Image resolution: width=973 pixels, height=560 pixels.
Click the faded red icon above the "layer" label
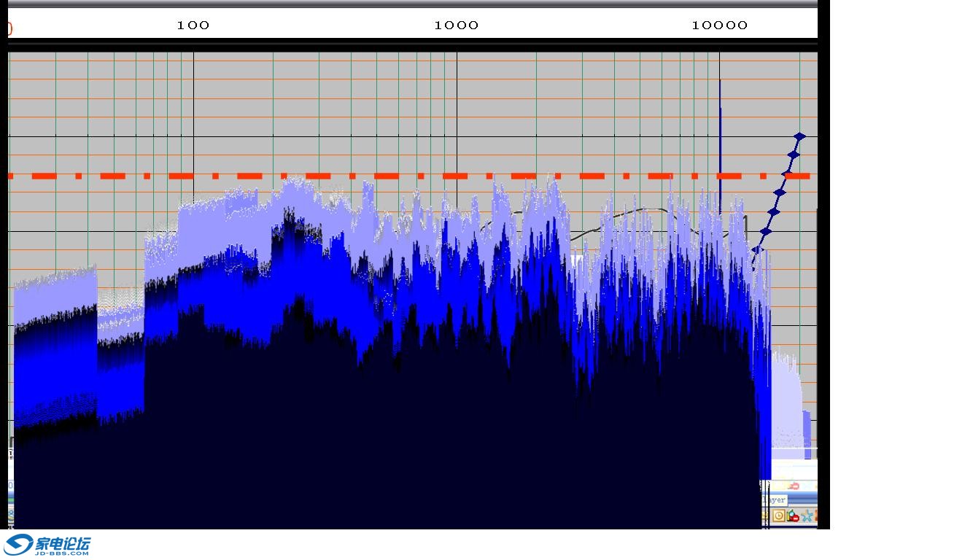[794, 486]
